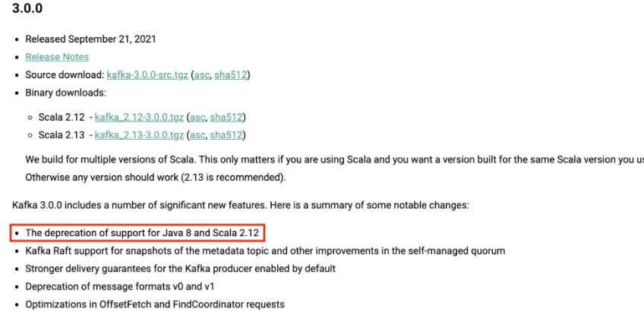Open sha512 checksum for Scala 2.13 binary
This screenshot has width=644, height=328.
click(226, 135)
